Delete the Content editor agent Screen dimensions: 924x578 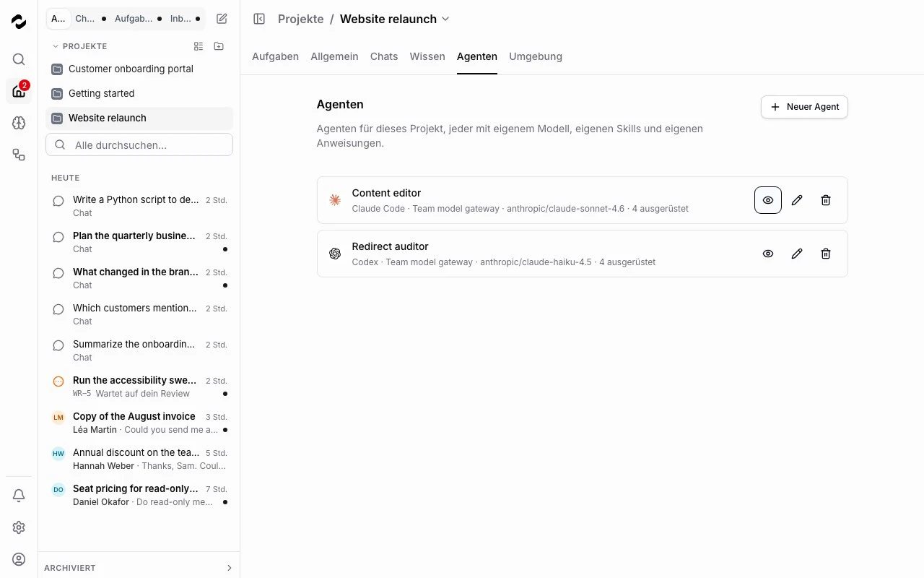[826, 200]
